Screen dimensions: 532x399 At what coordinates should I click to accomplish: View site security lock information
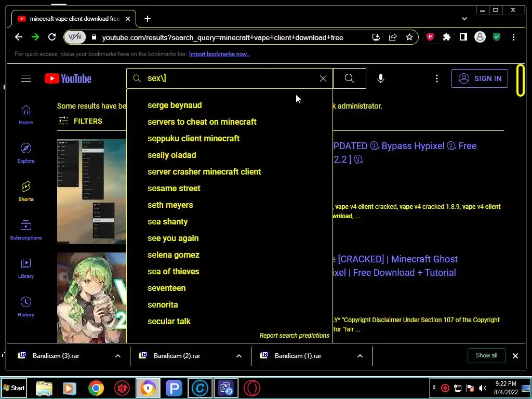coord(94,37)
